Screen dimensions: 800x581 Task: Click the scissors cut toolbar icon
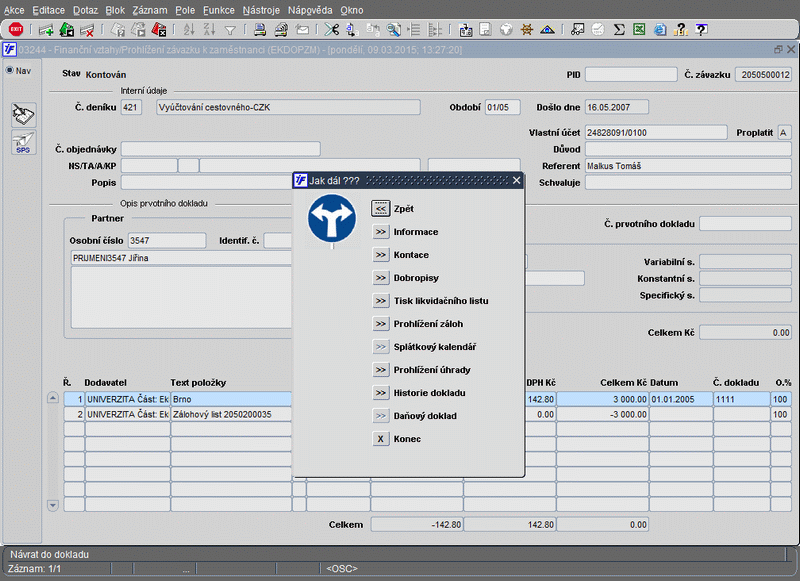tap(332, 29)
